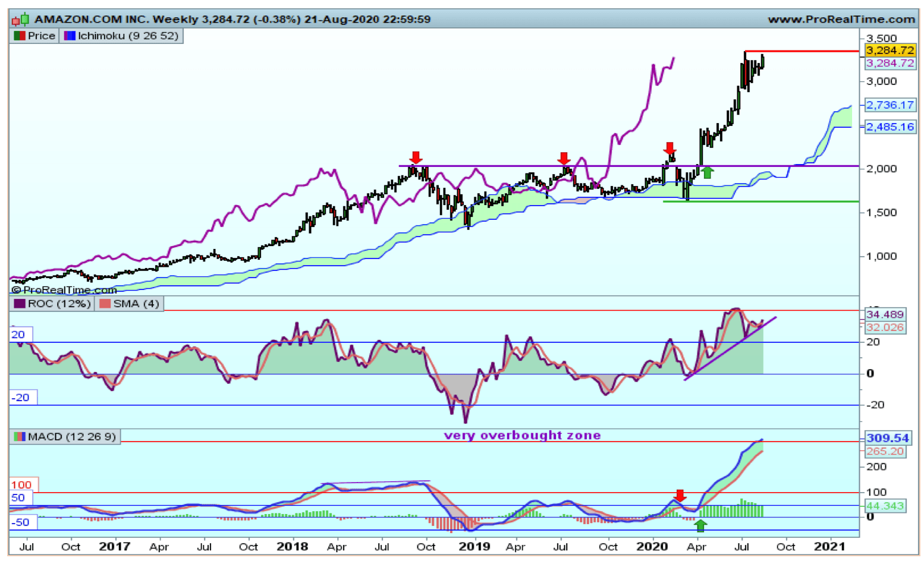
Task: Click the 2021 year label on time axis
Action: 829,546
